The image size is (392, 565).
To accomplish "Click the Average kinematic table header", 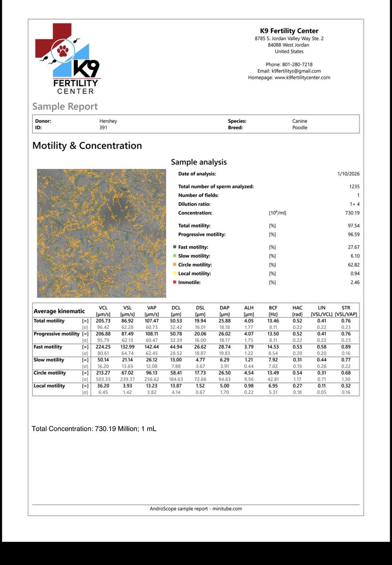I will click(x=59, y=311).
